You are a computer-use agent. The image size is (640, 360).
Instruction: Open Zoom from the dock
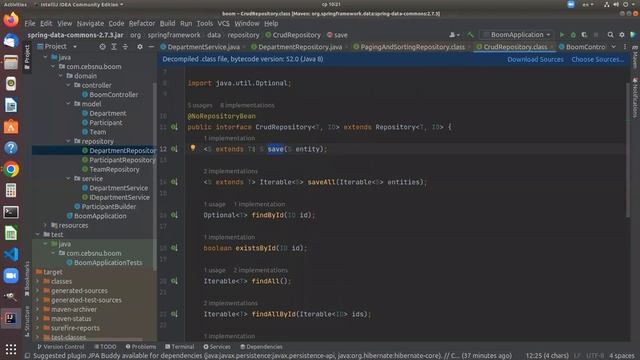[x=11, y=276]
